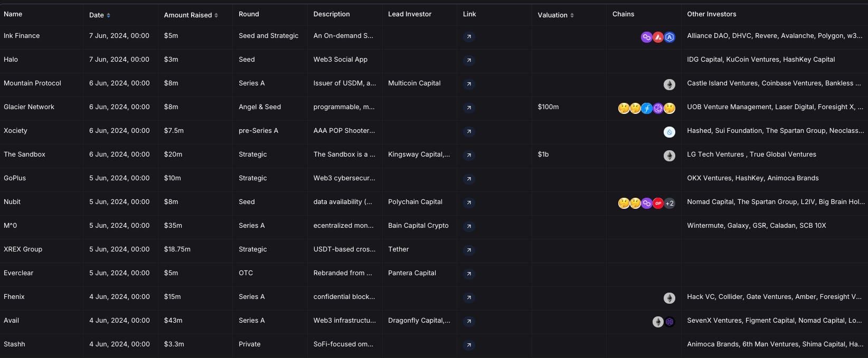Sort table by Valuation arrows
The image size is (868, 358).
pos(572,15)
